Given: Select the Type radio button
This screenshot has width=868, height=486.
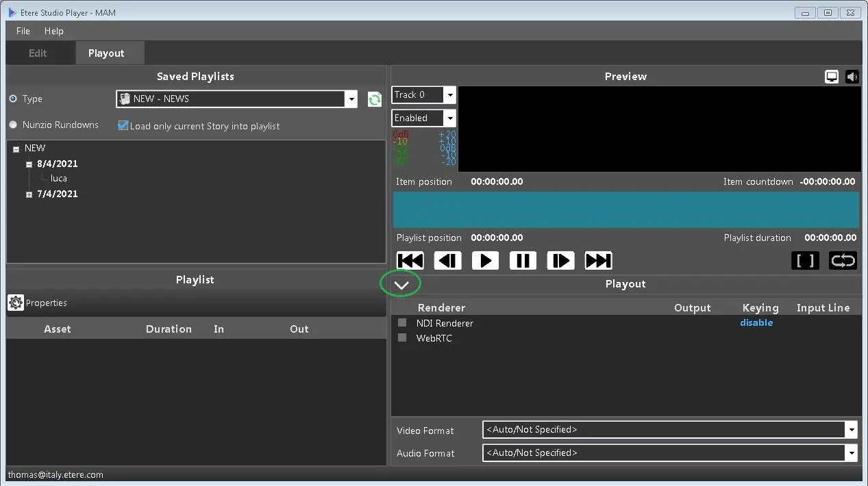Looking at the screenshot, I should point(13,99).
